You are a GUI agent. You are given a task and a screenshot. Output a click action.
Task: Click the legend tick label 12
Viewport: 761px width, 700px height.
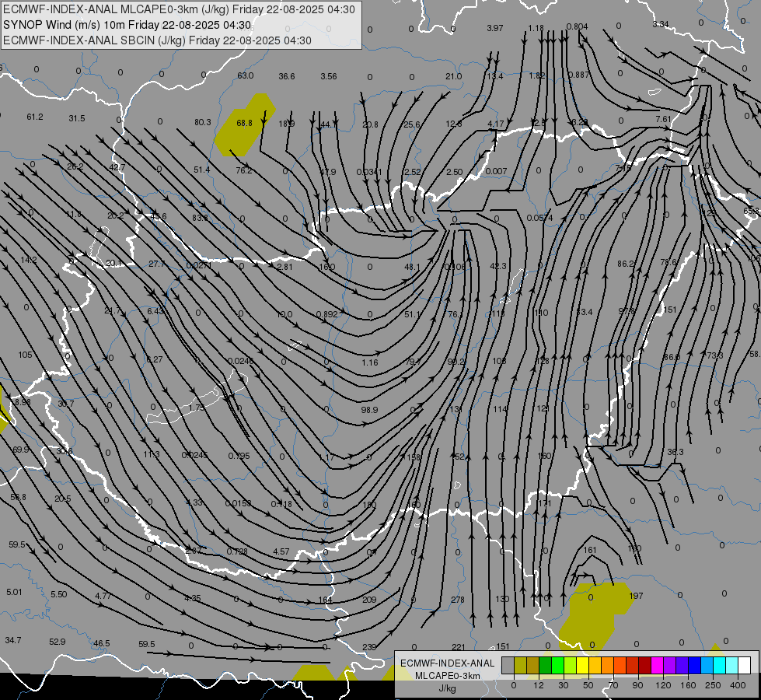[539, 685]
